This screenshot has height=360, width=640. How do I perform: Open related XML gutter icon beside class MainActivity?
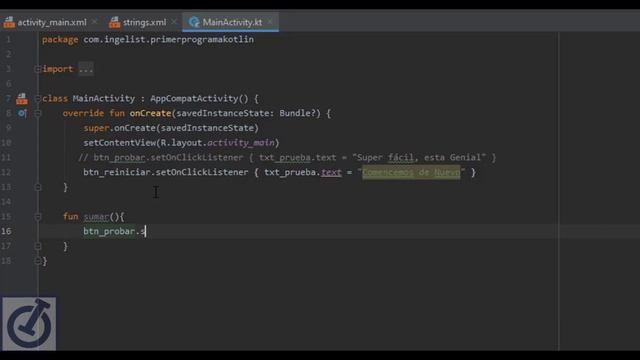[x=22, y=98]
